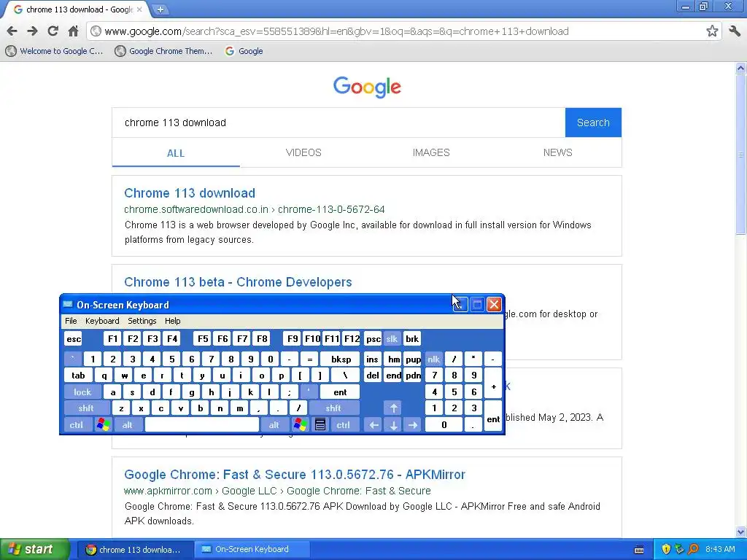Switch to the NEWS results tab
The width and height of the screenshot is (747, 560).
(557, 152)
